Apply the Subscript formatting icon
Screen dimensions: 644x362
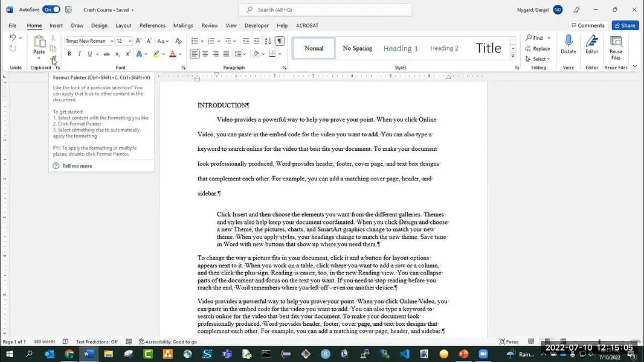pyautogui.click(x=118, y=54)
